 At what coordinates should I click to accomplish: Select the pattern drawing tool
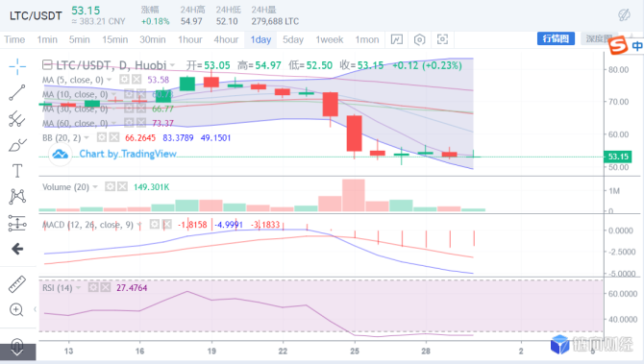coord(17,197)
